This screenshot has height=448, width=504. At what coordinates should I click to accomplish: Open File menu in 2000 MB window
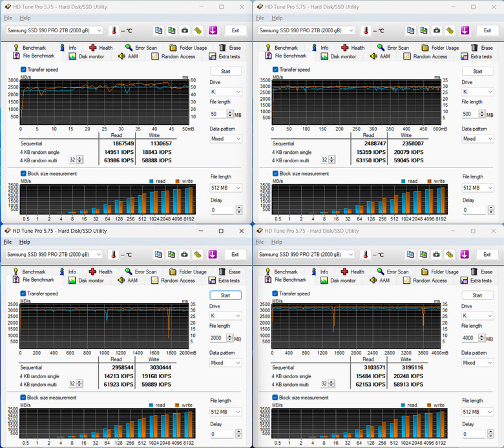pos(8,242)
